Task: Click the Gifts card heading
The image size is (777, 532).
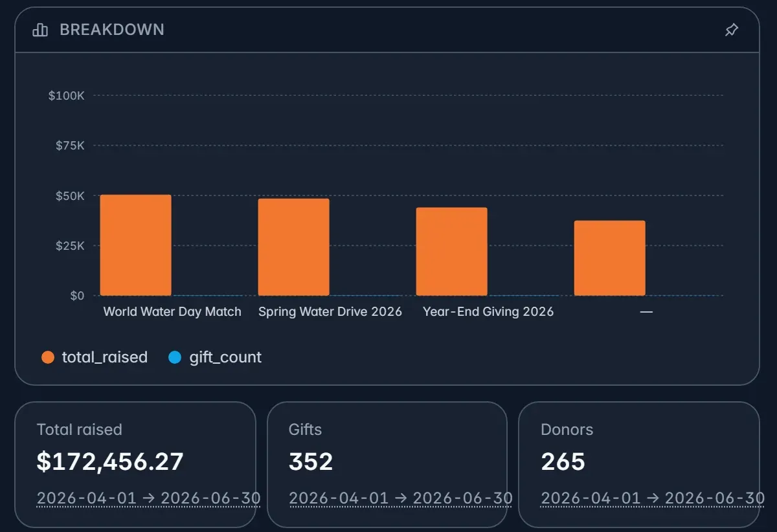Action: [305, 430]
